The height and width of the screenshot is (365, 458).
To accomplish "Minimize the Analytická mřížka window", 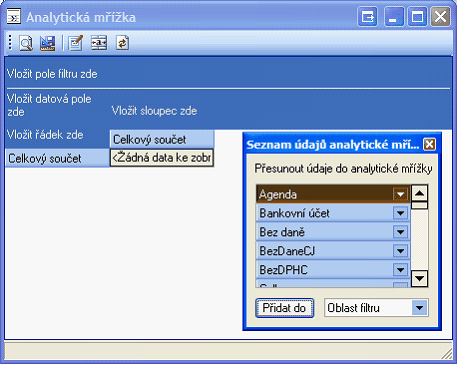I will pyautogui.click(x=394, y=16).
